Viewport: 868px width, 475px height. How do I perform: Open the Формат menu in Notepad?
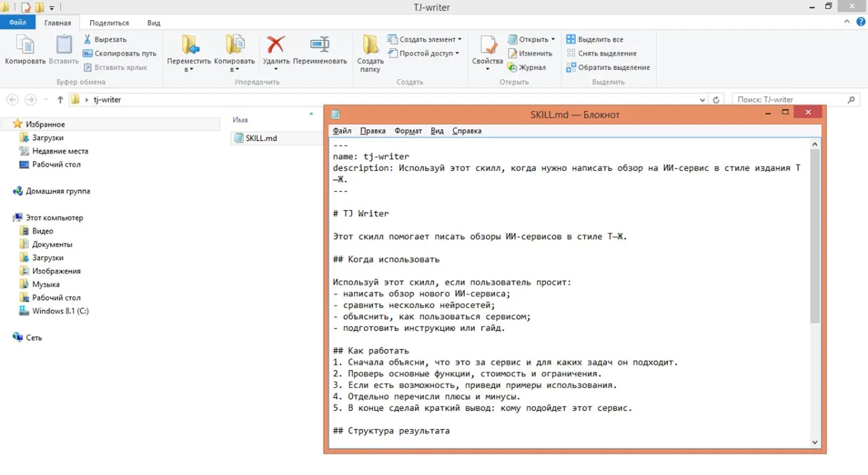click(x=408, y=131)
